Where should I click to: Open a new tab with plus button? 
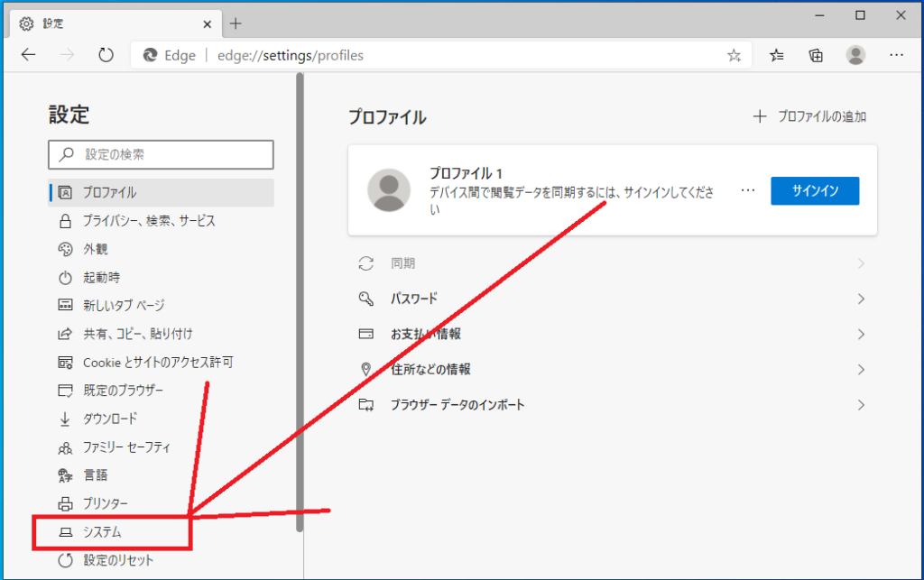236,23
